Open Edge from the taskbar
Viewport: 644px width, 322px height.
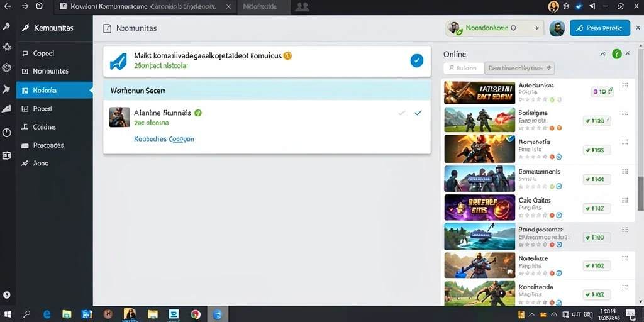[47, 314]
